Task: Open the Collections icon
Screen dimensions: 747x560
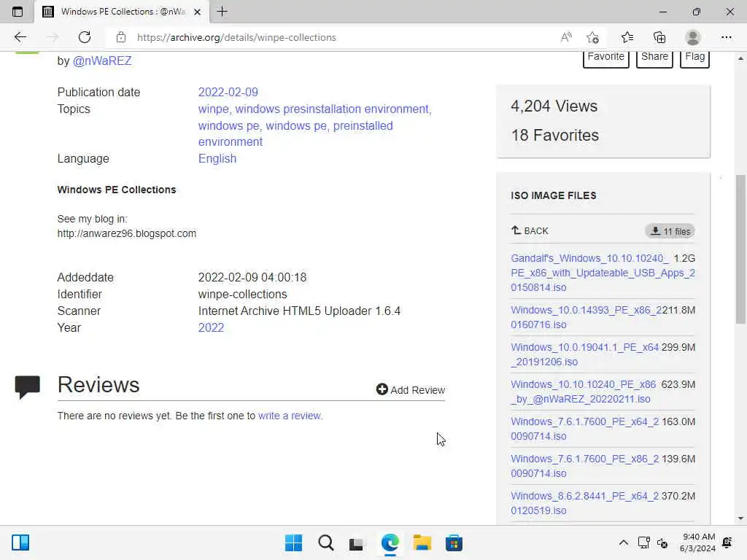Action: [659, 37]
